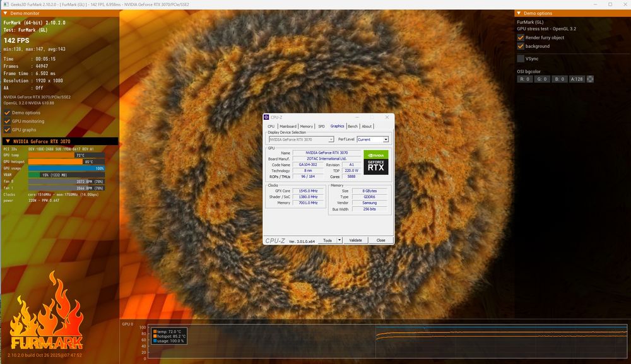Click the Resolution '1920 x 1080' value
Screen dimensions: 631x364
[x=49, y=81]
